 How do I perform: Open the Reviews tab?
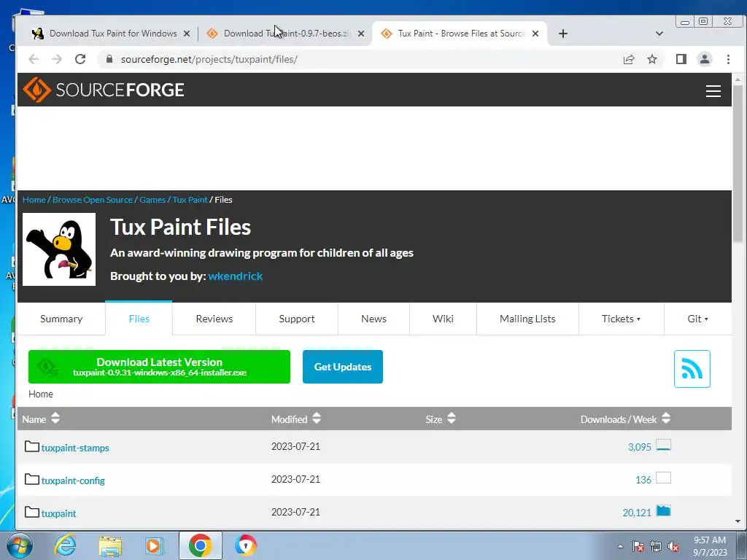[214, 319]
